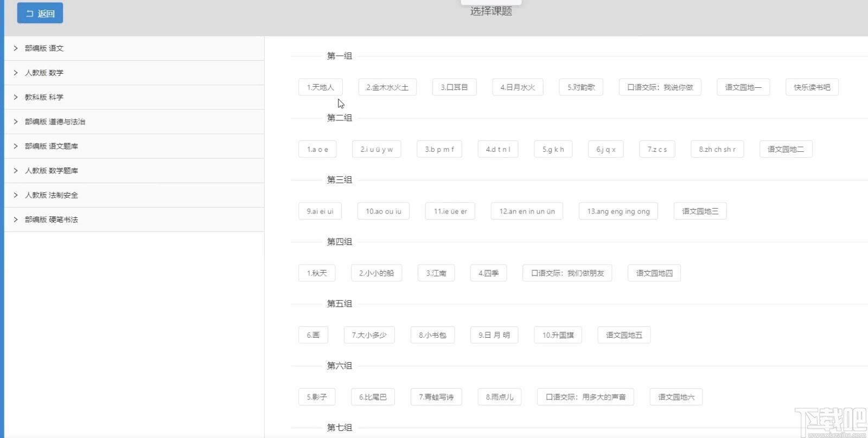
Task: Select the 部编版 语文 row label
Action: click(x=44, y=48)
